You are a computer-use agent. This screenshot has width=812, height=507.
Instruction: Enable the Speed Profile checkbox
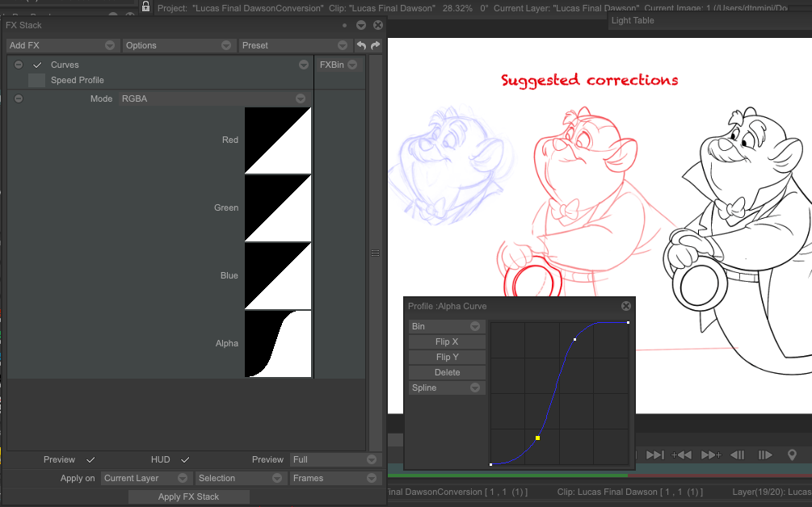click(x=36, y=80)
